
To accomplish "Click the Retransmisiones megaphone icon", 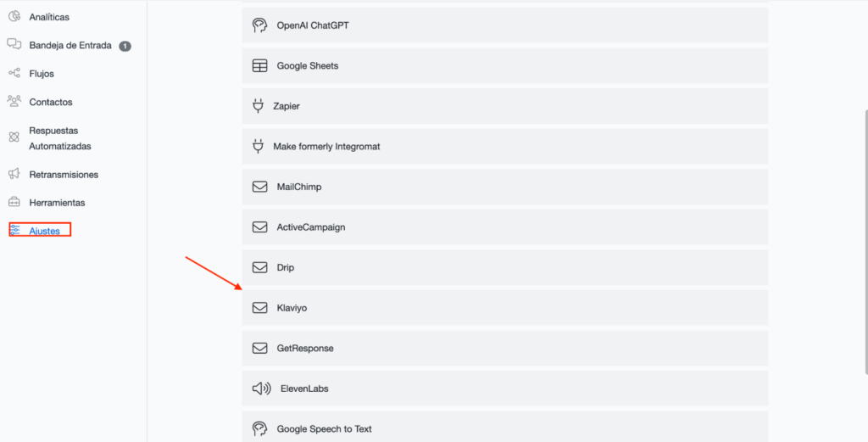I will click(14, 174).
